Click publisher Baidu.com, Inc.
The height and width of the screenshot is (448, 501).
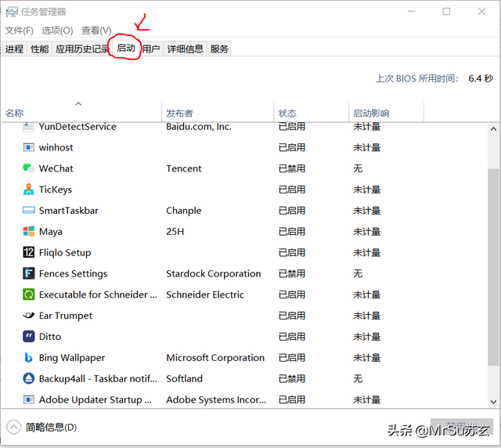199,127
